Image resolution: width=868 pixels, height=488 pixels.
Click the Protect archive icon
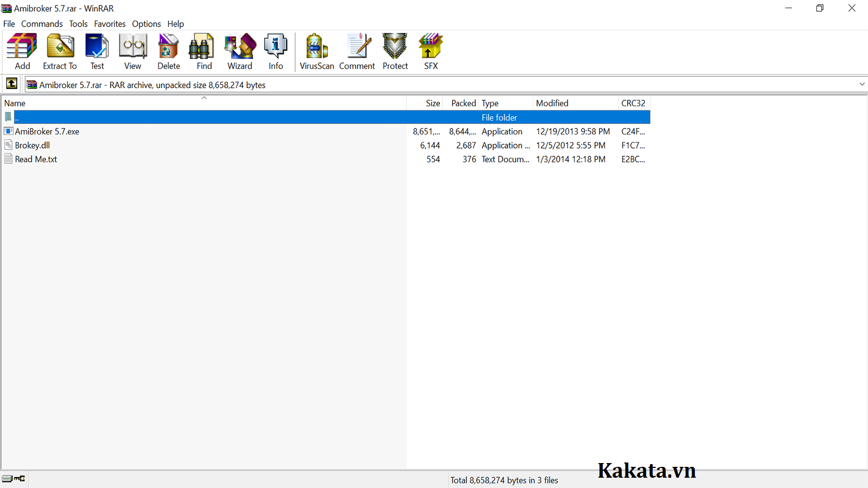pyautogui.click(x=395, y=47)
